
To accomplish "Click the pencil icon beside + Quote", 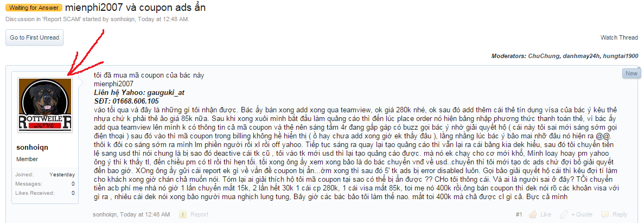I will 564,214.
